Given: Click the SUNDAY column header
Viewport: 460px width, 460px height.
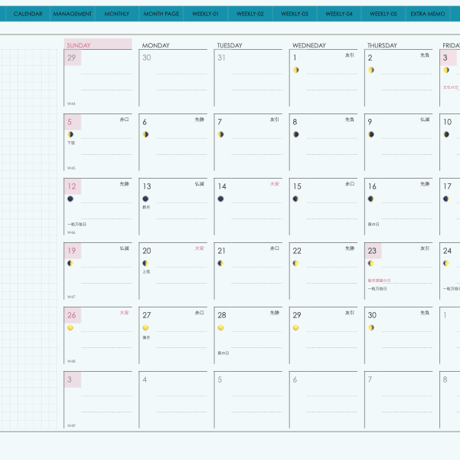Looking at the screenshot, I should pos(98,44).
